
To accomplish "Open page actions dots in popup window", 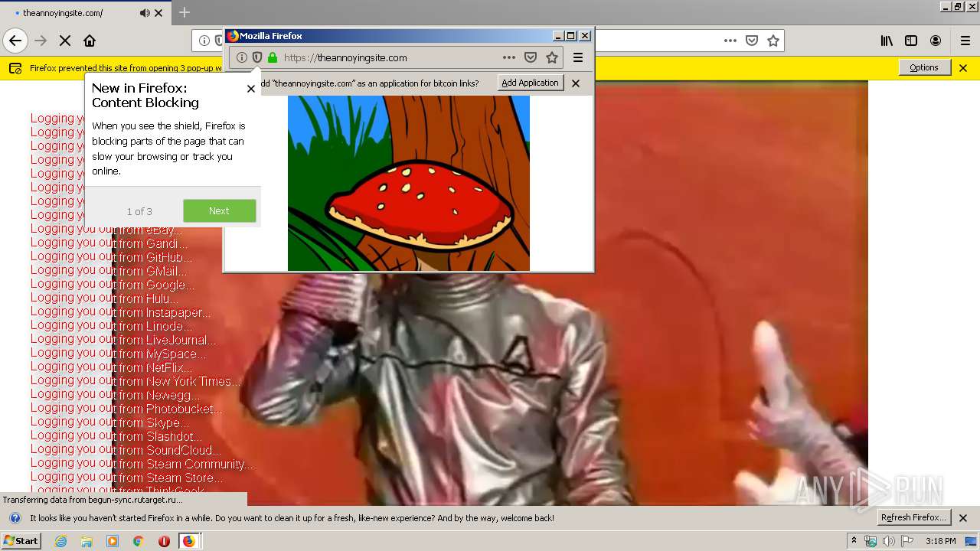I will coord(509,57).
